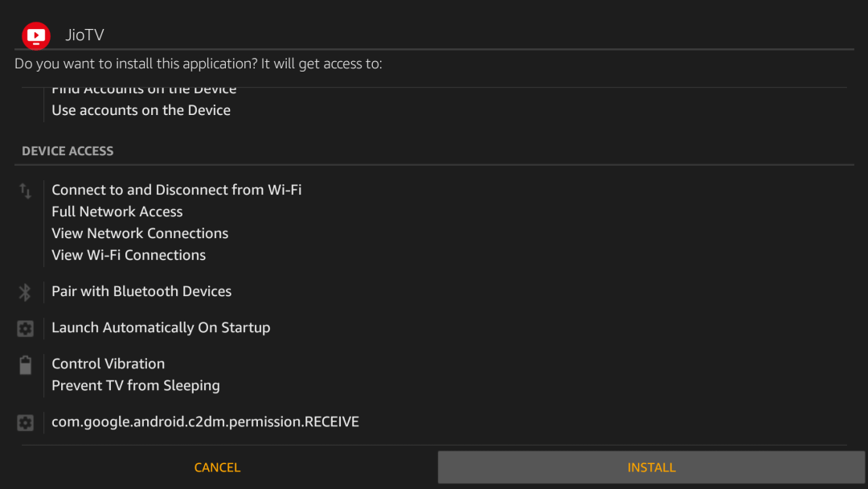Select 'Launch Automatically On Startup' permission
Screen dimensions: 868x489
pos(161,327)
